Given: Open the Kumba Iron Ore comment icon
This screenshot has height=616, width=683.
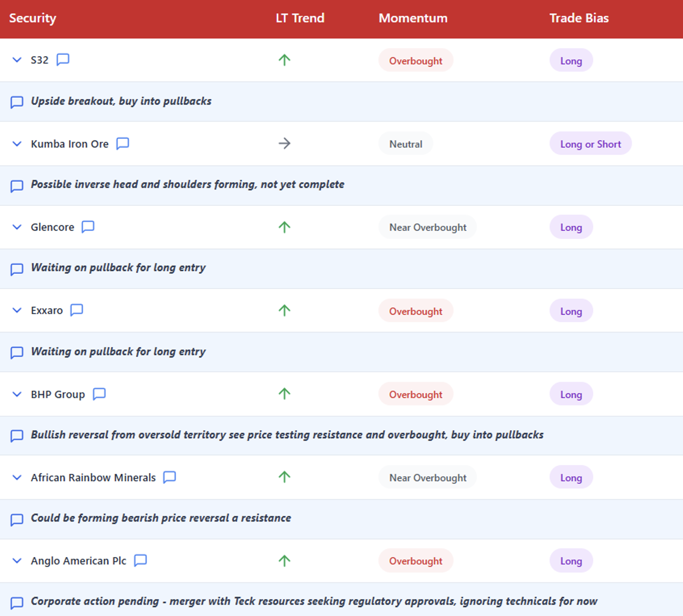Looking at the screenshot, I should [x=123, y=144].
